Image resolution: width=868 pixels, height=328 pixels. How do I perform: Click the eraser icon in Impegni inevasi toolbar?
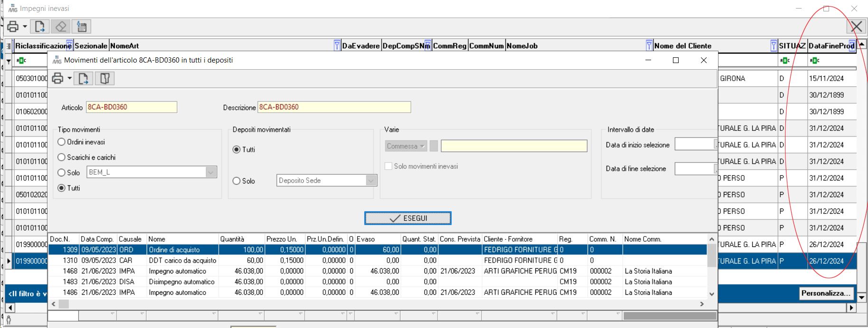61,27
